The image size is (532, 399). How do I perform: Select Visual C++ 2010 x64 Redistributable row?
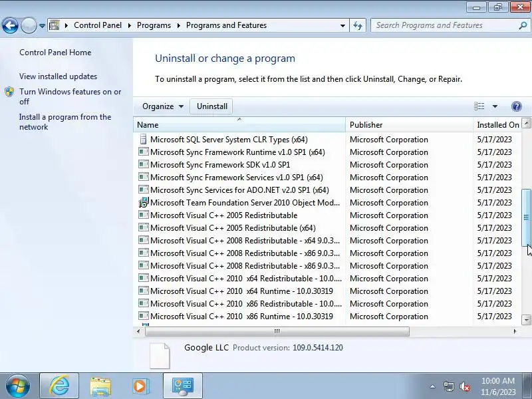click(327, 278)
